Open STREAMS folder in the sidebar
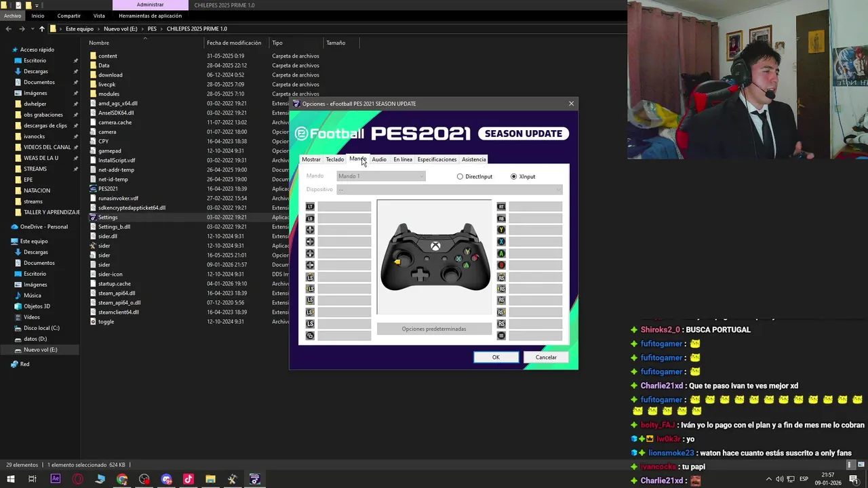Image resolution: width=868 pixels, height=488 pixels. point(35,169)
